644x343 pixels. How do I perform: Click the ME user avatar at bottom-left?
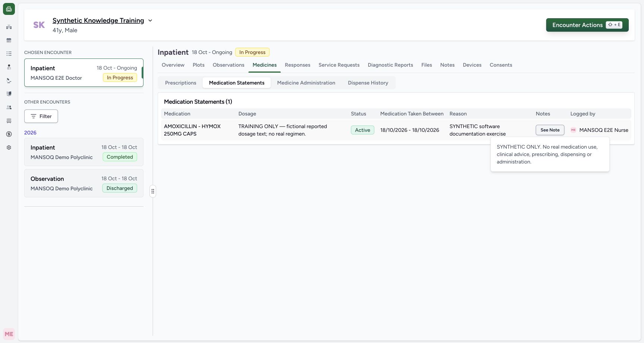(x=9, y=334)
